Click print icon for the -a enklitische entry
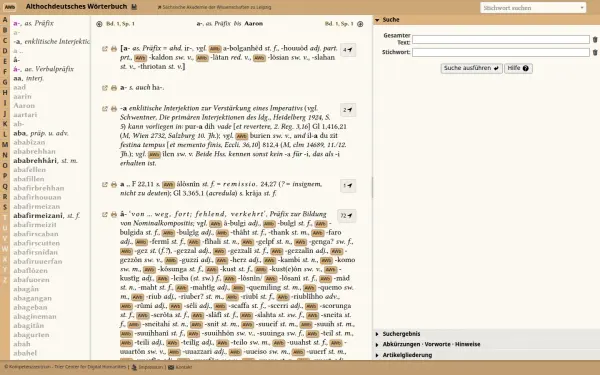 click(x=114, y=109)
